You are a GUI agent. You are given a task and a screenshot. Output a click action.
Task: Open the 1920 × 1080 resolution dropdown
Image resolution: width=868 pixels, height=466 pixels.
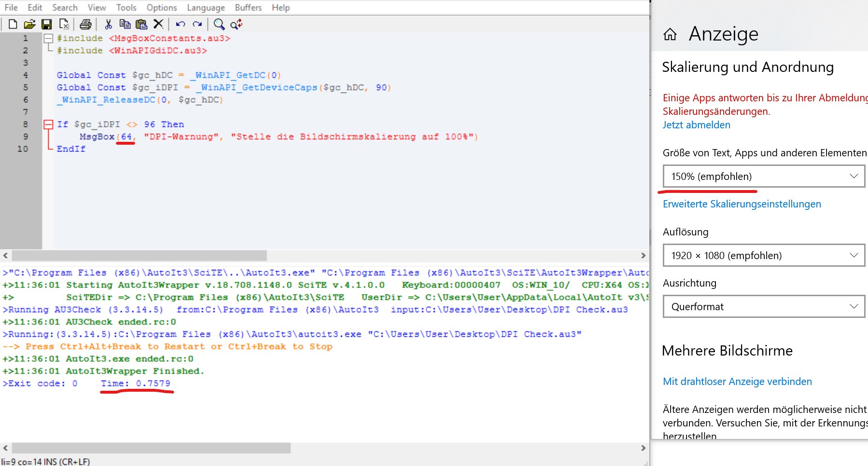(x=764, y=256)
